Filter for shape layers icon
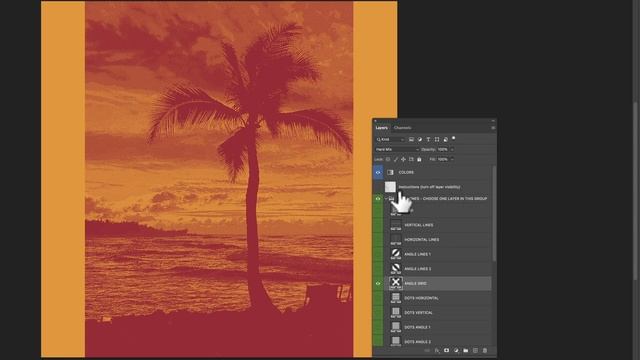The height and width of the screenshot is (360, 640). pos(437,140)
